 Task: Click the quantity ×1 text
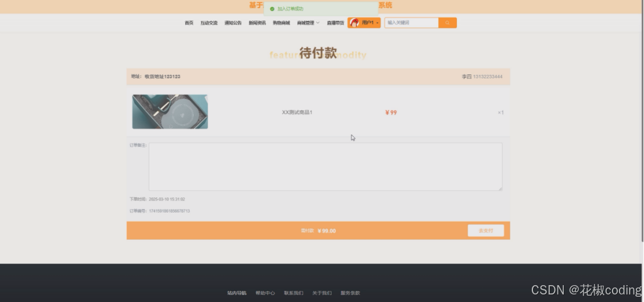pos(500,113)
